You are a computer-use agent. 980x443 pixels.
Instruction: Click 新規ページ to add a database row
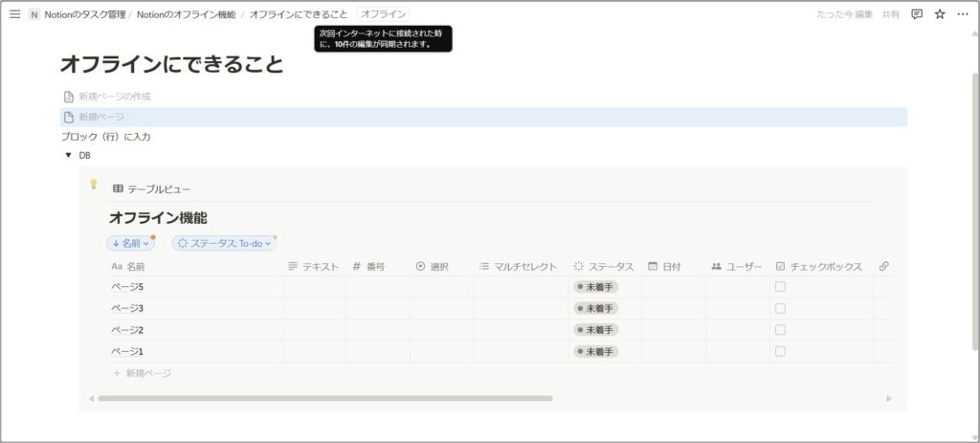(148, 373)
